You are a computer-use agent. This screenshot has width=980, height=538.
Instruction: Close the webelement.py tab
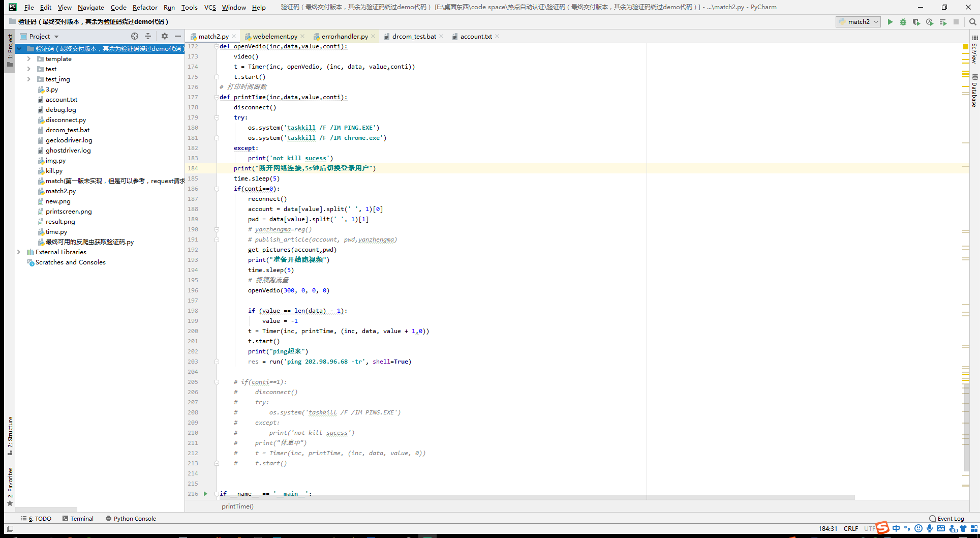(x=302, y=37)
